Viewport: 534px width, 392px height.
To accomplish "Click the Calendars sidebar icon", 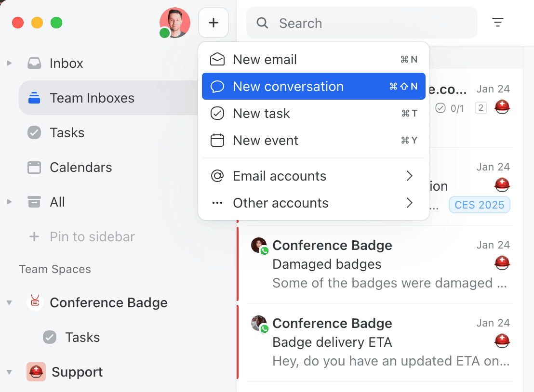I will click(x=34, y=168).
